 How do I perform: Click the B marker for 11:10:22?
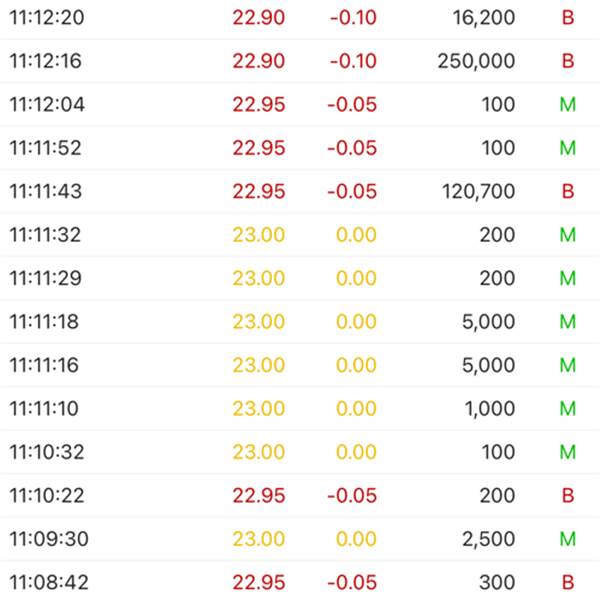(568, 496)
